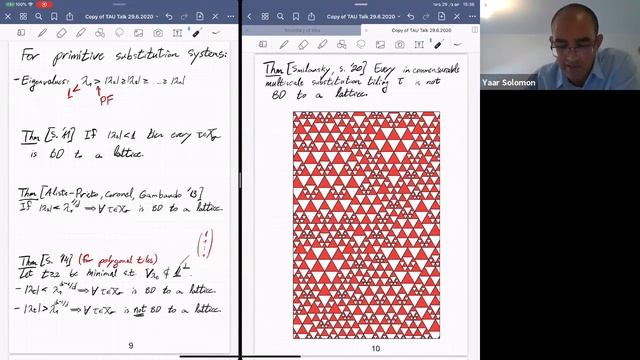Search within the left notebook
This screenshot has height=360, width=640.
click(x=39, y=17)
